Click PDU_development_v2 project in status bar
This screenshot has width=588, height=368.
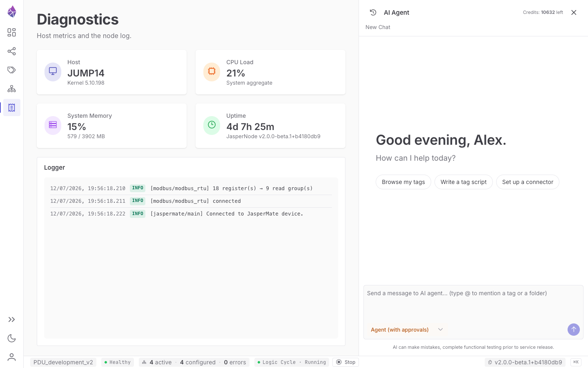(x=63, y=362)
